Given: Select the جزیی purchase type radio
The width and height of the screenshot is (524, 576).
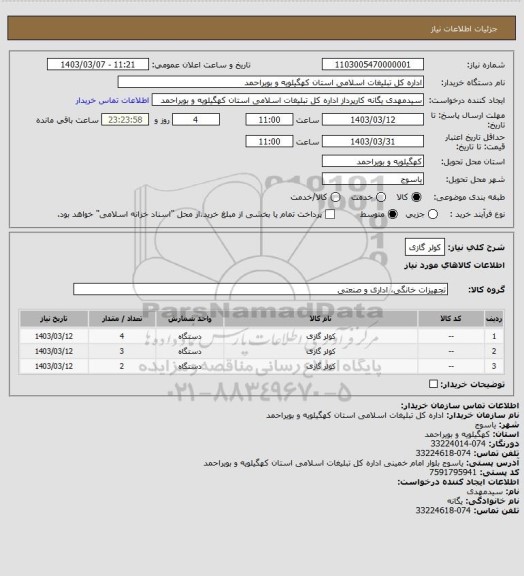Looking at the screenshot, I should (x=433, y=214).
